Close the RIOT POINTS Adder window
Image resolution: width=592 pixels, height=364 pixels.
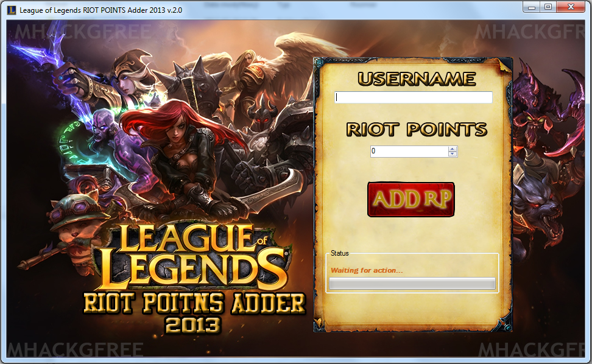[571, 7]
